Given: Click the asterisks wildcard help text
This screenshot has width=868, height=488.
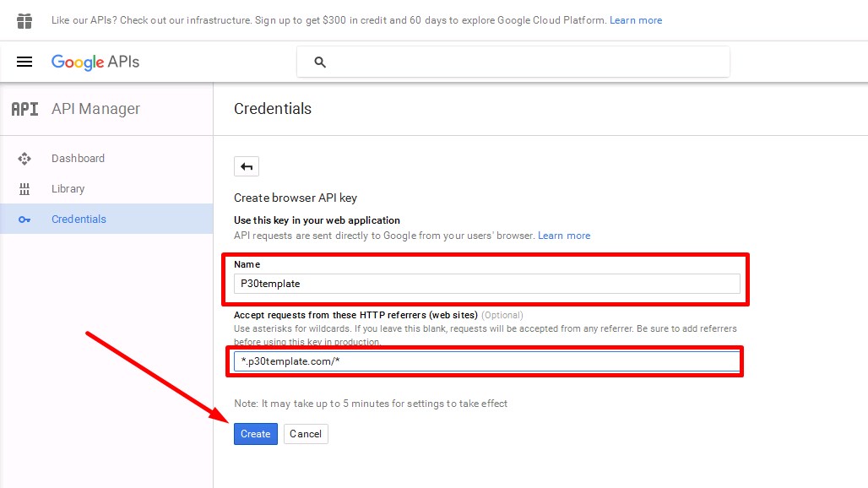Looking at the screenshot, I should coord(486,335).
